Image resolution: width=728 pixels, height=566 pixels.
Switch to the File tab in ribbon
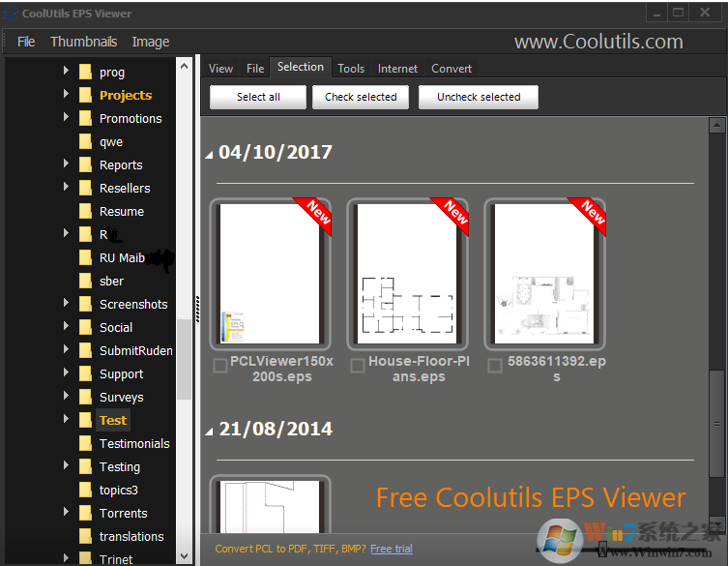click(x=255, y=69)
